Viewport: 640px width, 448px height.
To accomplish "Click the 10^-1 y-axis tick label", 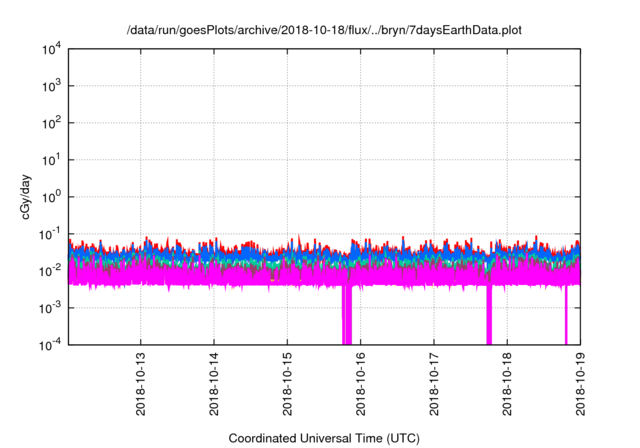I will tap(50, 235).
